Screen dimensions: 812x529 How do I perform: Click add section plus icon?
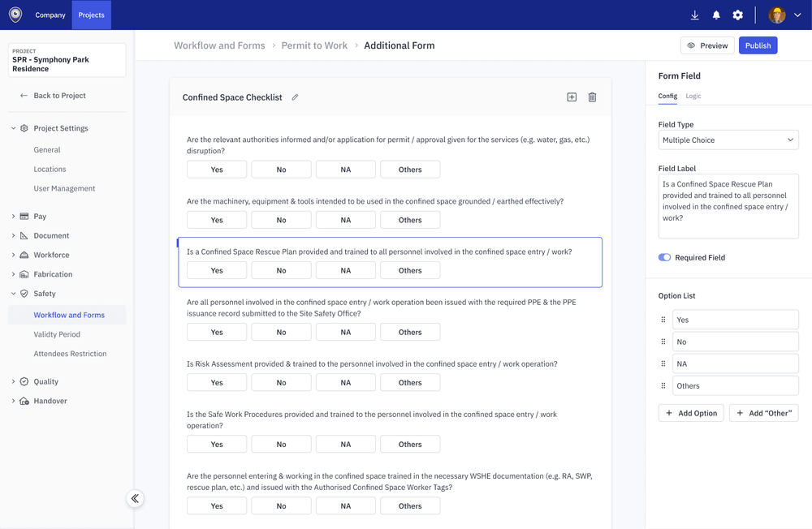tap(572, 97)
